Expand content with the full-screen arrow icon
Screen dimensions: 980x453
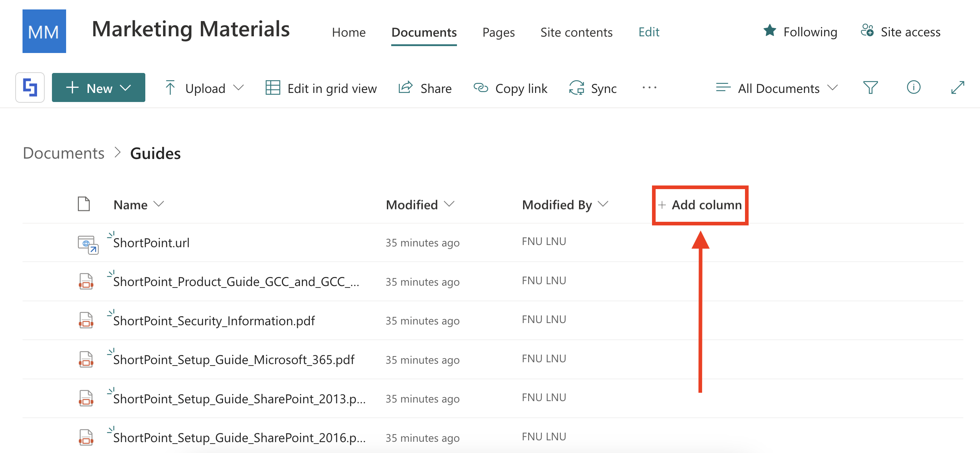tap(957, 88)
